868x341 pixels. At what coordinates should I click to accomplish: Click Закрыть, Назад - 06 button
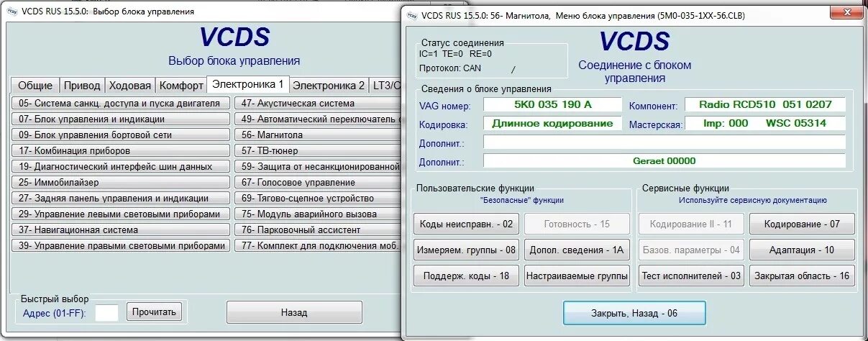click(634, 313)
